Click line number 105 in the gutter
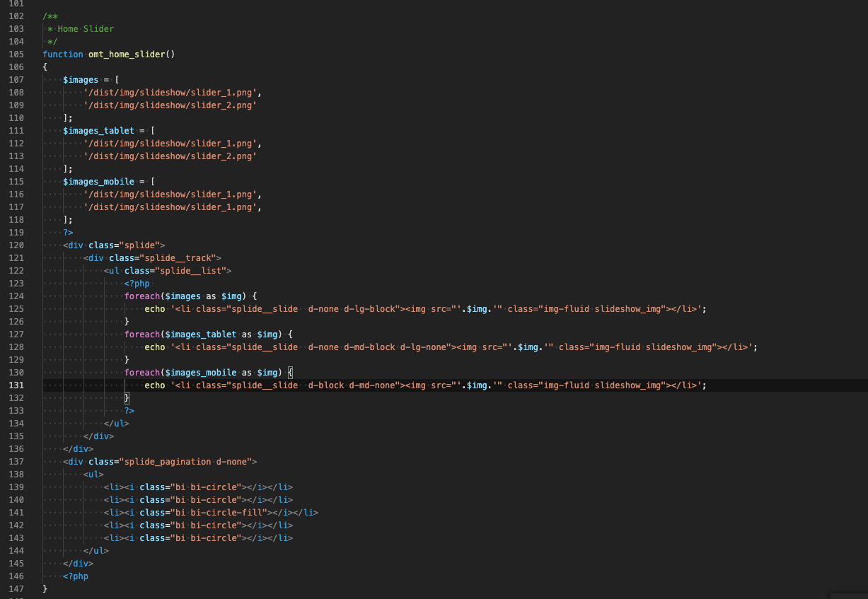 (16, 54)
